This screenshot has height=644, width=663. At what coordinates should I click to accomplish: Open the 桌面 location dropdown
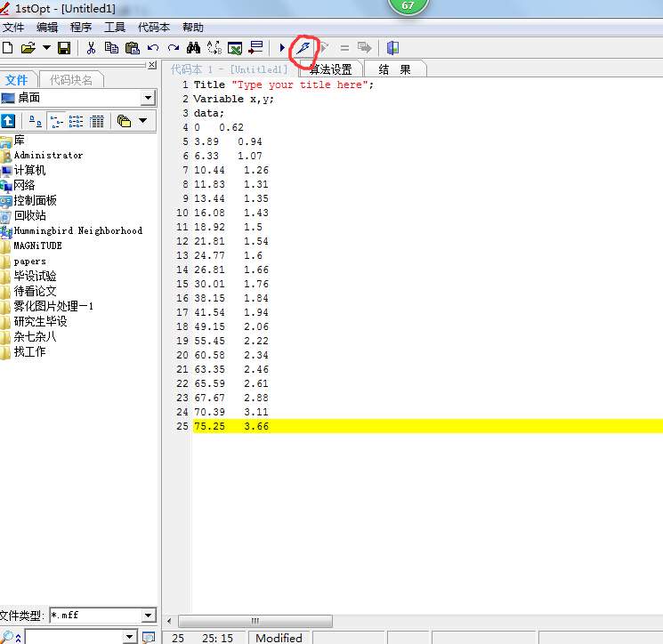(148, 98)
